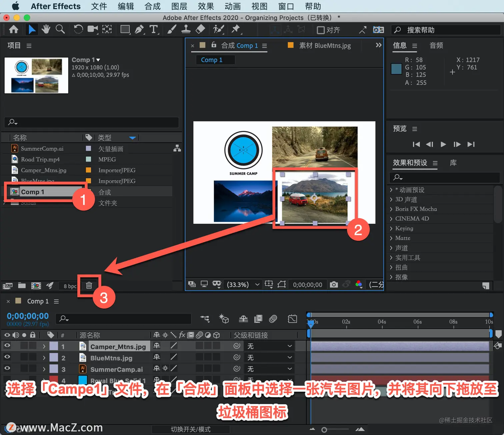
Task: Click the trash can delete icon
Action: pos(89,285)
